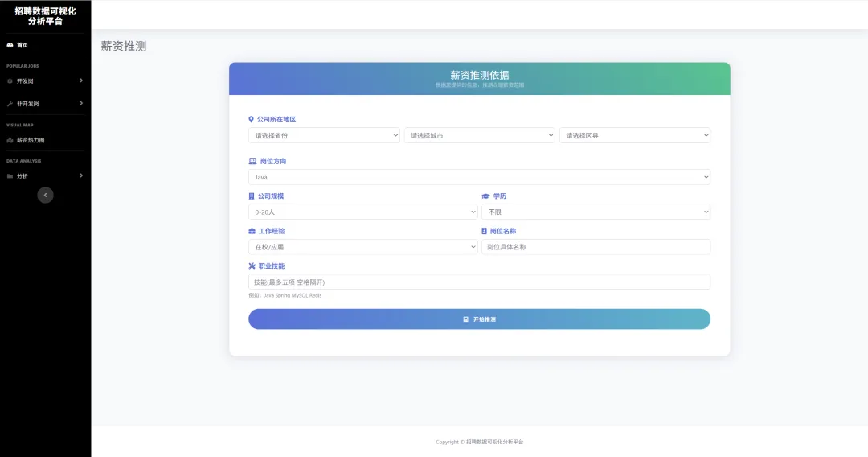Open the 请选择省份 province dropdown
The width and height of the screenshot is (868, 457).
tap(324, 135)
